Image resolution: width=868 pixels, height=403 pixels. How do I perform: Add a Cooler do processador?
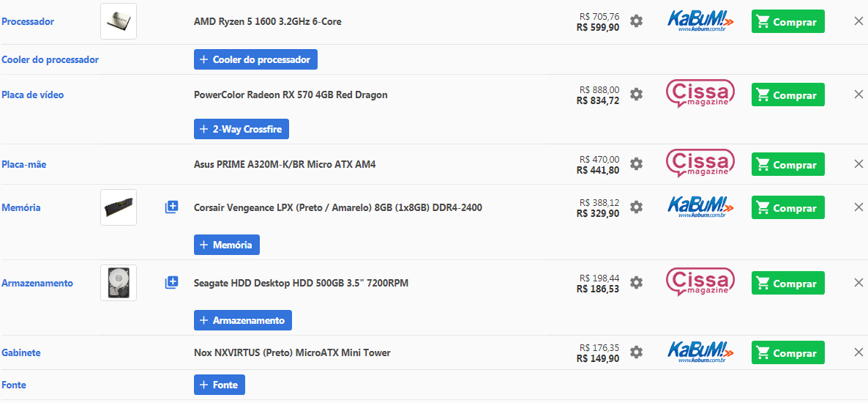255,59
